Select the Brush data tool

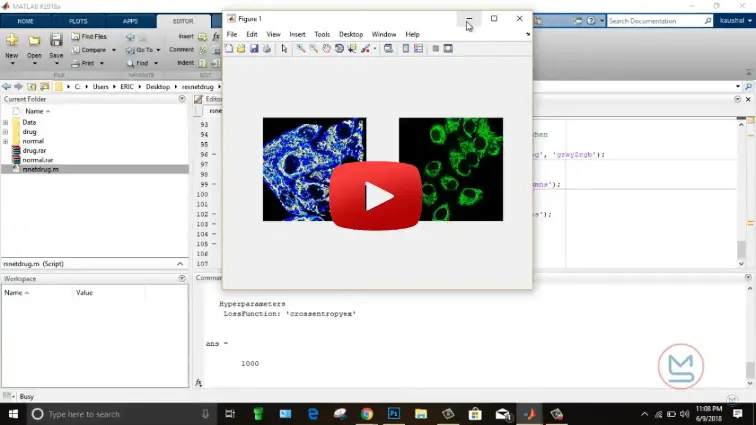point(365,49)
